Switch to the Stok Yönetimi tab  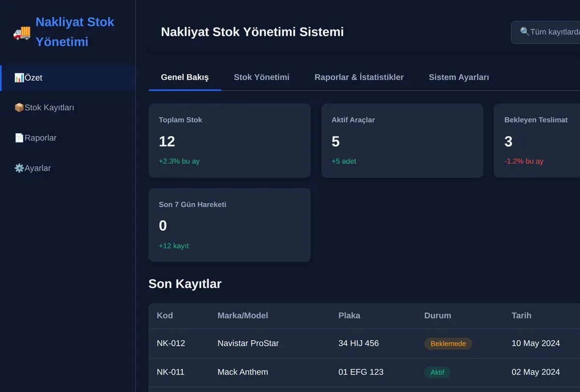pos(261,77)
